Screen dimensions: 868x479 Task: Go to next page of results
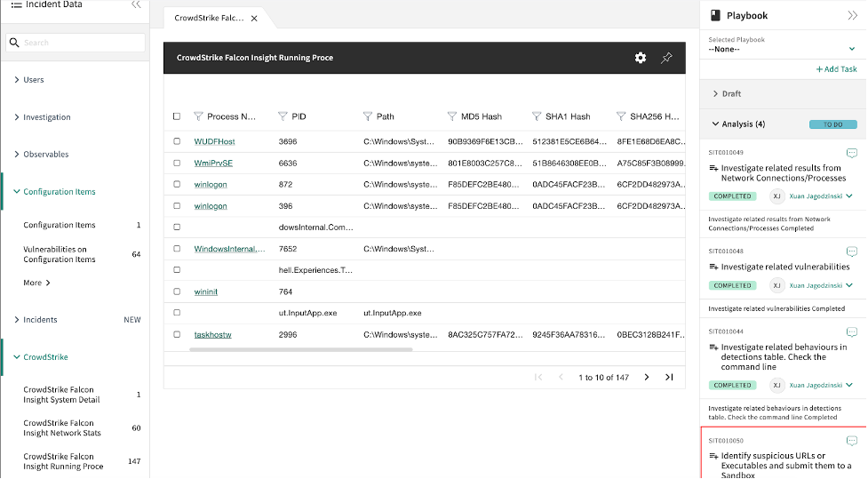click(647, 377)
